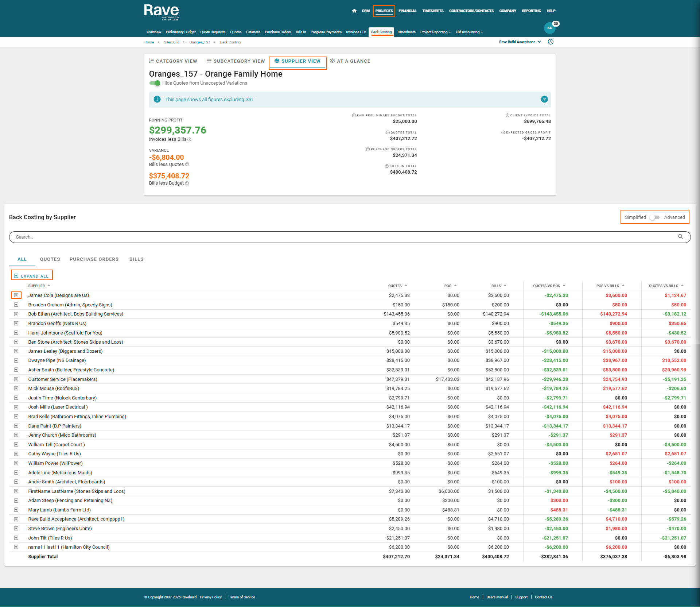Expand the Steve Brown row
This screenshot has height=607, width=700.
click(16, 529)
